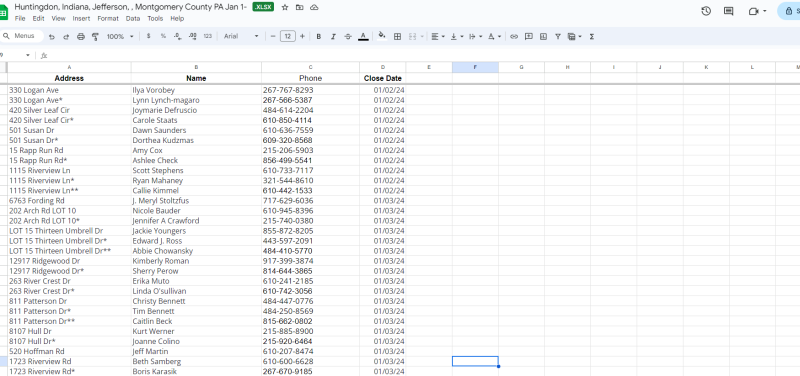Click the document title

131,7
